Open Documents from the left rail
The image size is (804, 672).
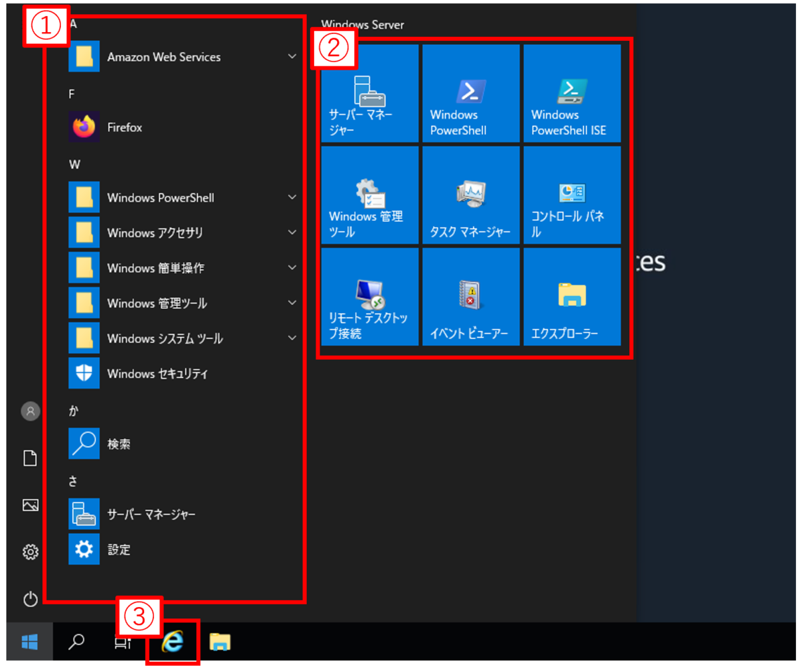pos(30,458)
